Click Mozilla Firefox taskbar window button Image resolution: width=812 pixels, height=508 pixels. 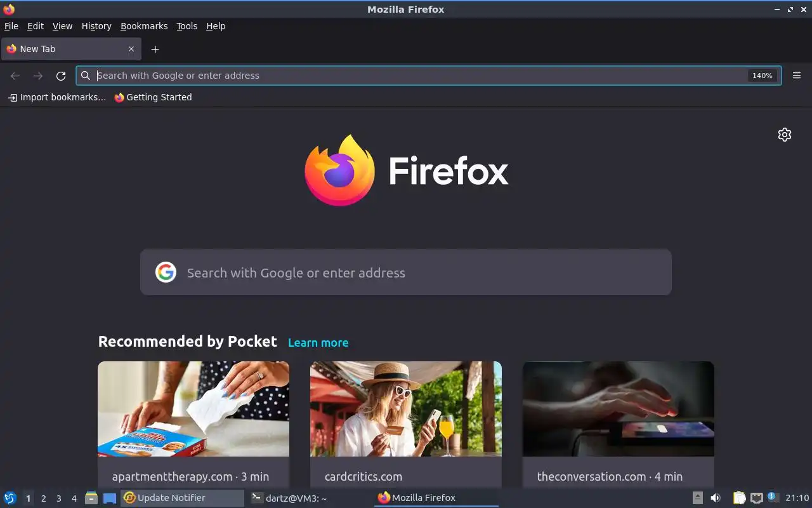click(x=436, y=498)
